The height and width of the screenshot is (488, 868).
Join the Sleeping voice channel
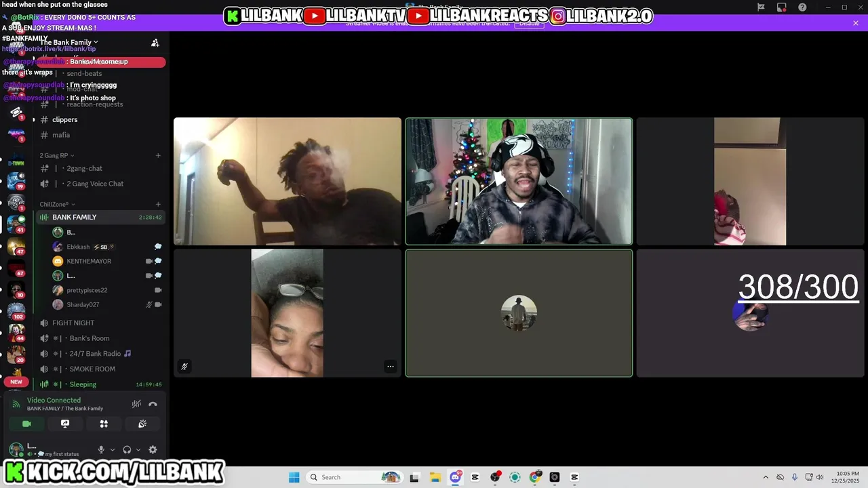(100, 384)
